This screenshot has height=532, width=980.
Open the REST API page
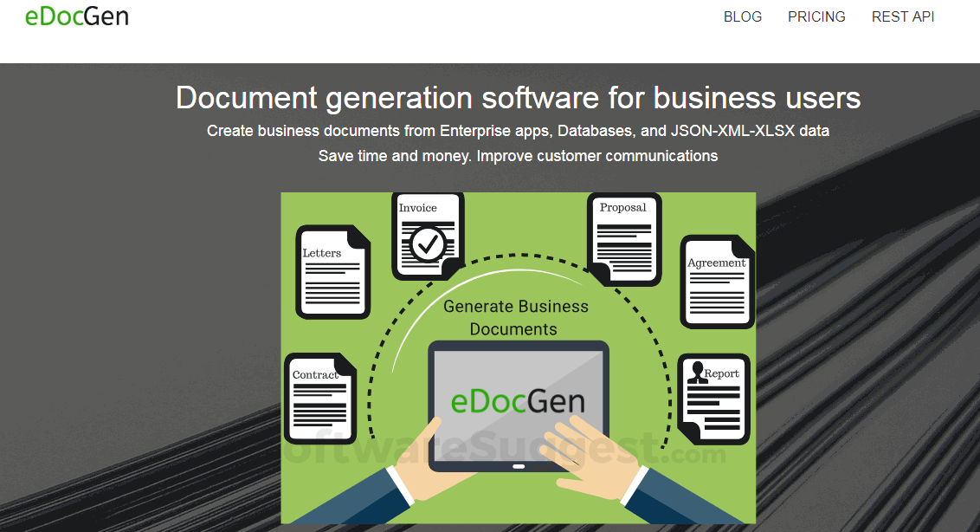point(903,16)
